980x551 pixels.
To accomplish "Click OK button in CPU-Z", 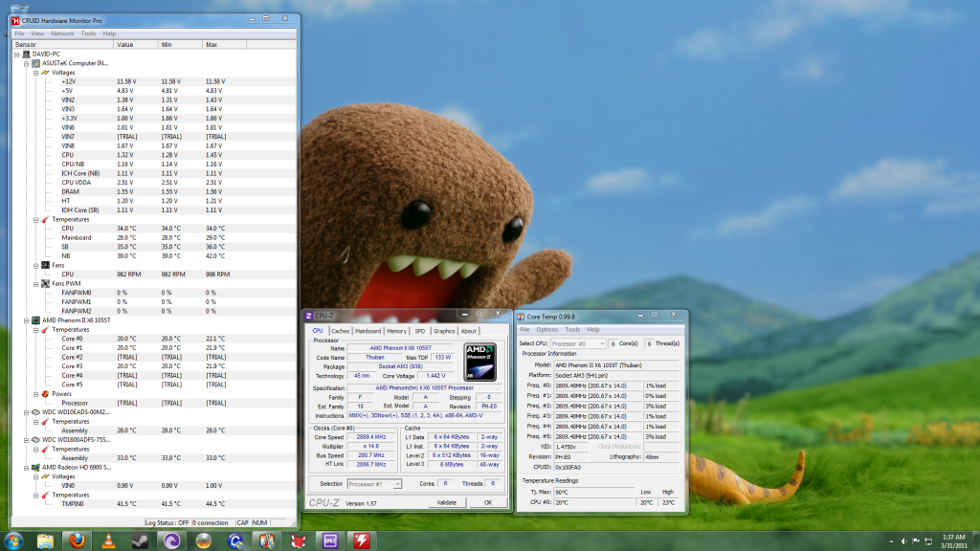I will [x=488, y=502].
